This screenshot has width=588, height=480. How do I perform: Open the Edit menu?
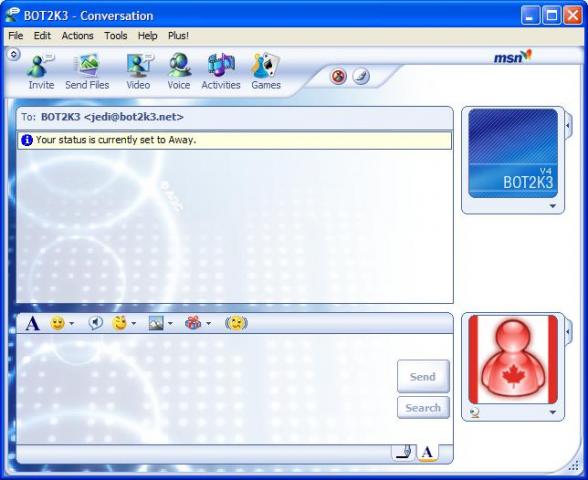click(42, 36)
